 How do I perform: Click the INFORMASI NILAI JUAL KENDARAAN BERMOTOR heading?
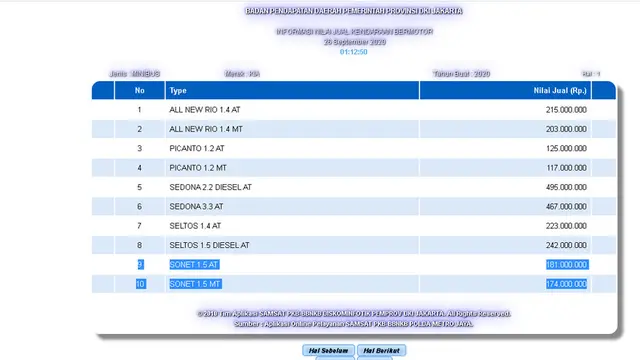point(354,31)
